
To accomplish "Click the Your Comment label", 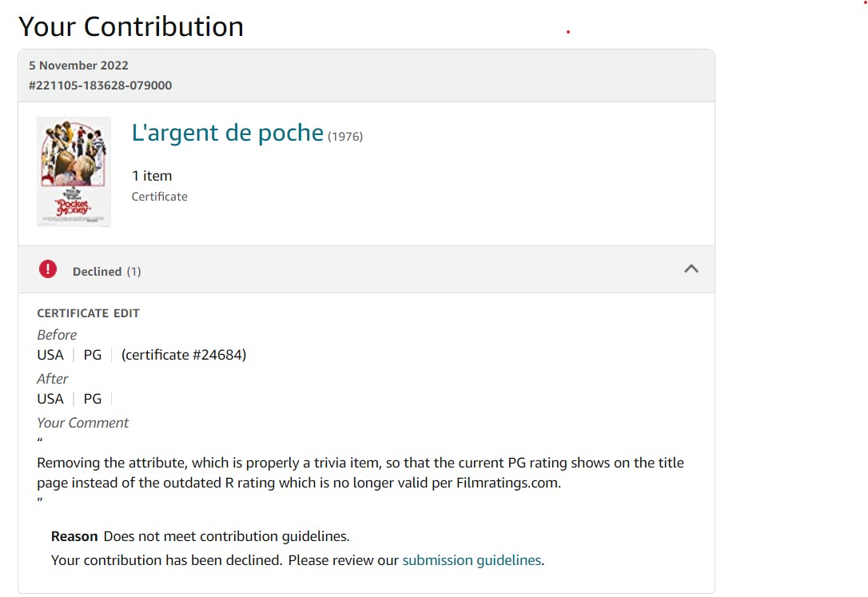I will tap(82, 422).
